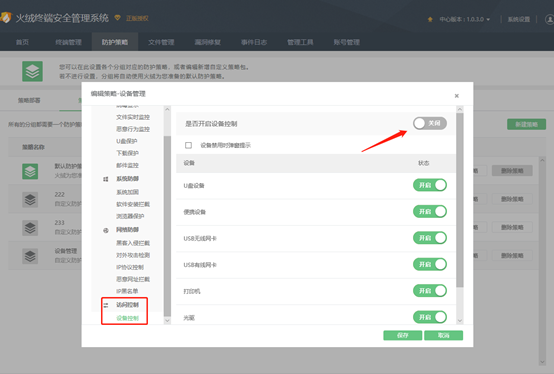Click 删除策略 for the 设备管理 row
This screenshot has width=554, height=374.
click(x=512, y=256)
